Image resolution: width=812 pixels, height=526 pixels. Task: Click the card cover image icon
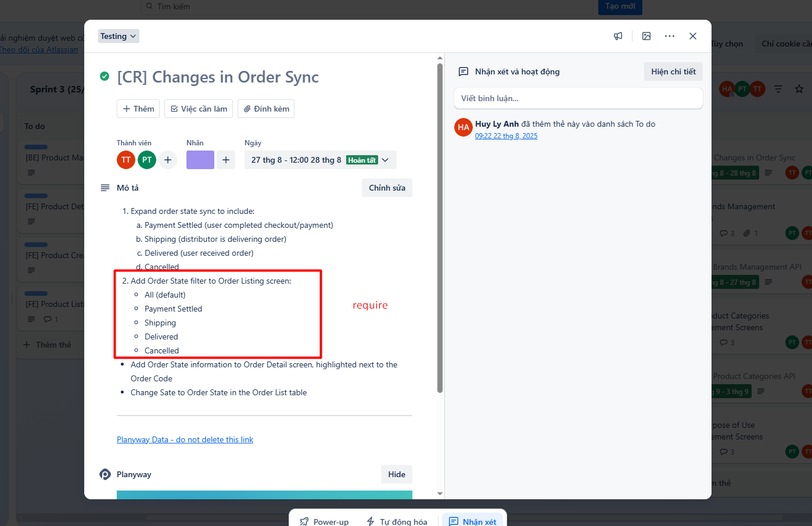[646, 36]
